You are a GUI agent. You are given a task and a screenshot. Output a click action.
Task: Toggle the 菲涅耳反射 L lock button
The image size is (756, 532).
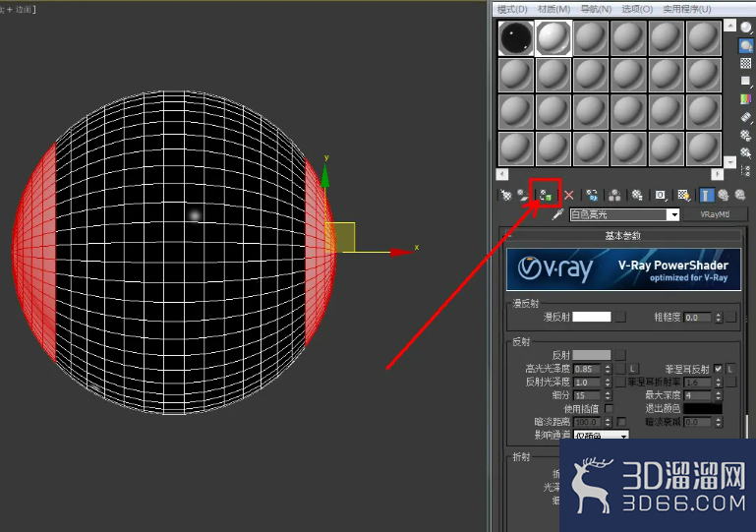(730, 369)
